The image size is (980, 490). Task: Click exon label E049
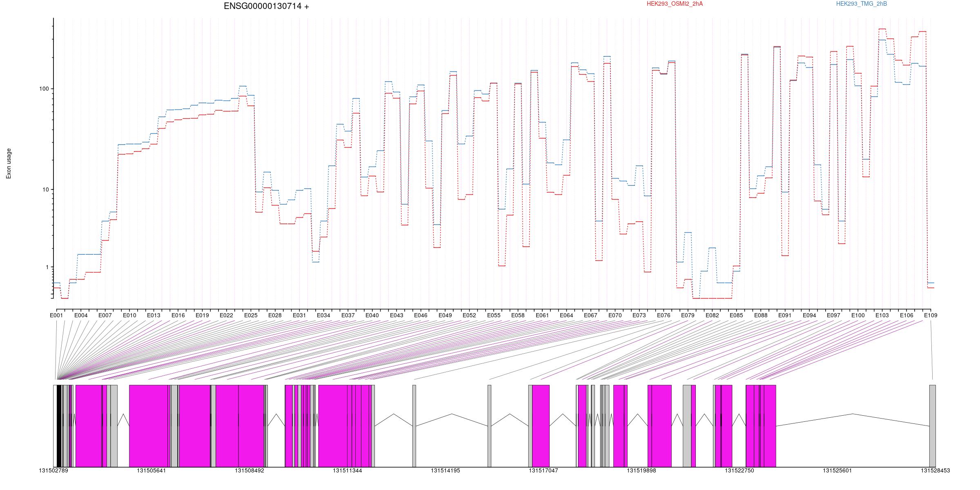445,315
